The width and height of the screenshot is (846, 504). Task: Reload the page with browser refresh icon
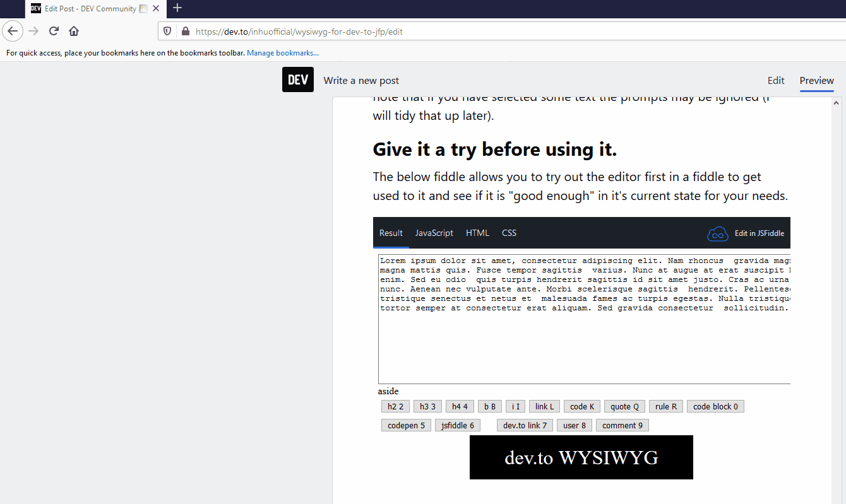coord(54,31)
